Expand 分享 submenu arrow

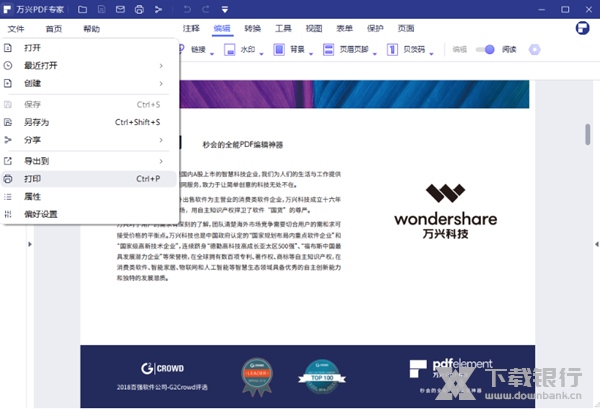tap(161, 140)
